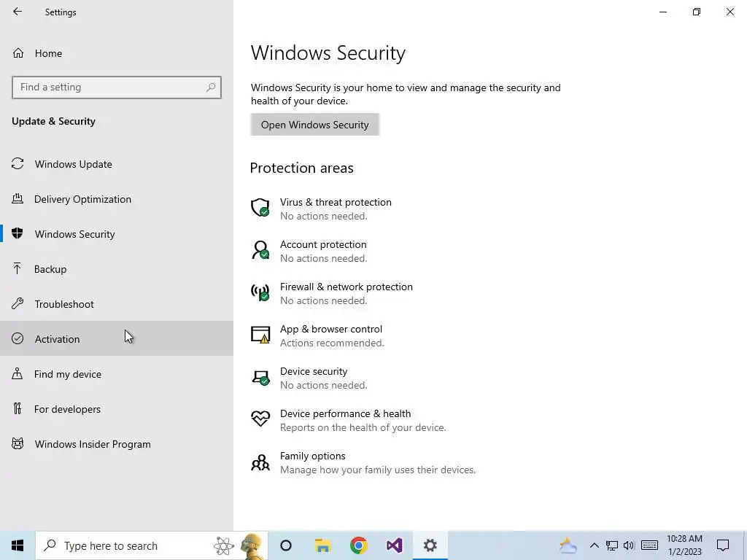747x560 pixels.
Task: Click the Settings gear taskbar icon
Action: click(430, 545)
